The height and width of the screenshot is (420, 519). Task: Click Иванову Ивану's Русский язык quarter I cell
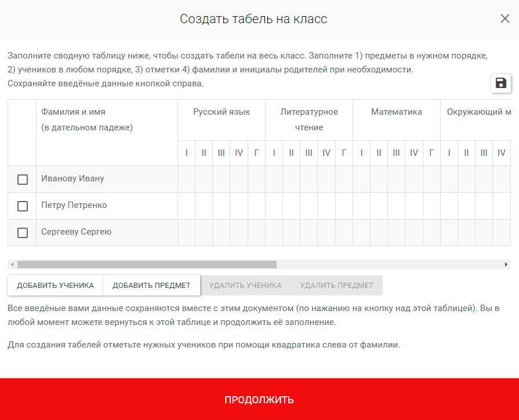(x=186, y=179)
